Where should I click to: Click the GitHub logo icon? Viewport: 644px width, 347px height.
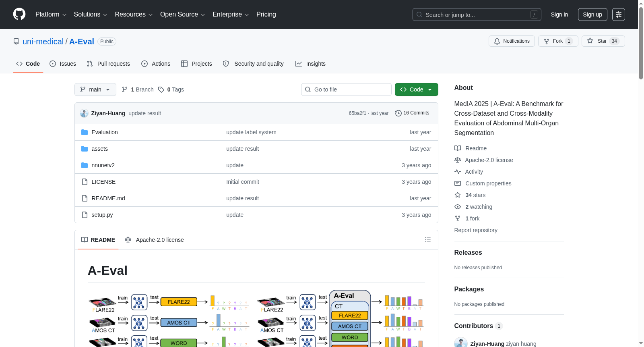pos(19,14)
